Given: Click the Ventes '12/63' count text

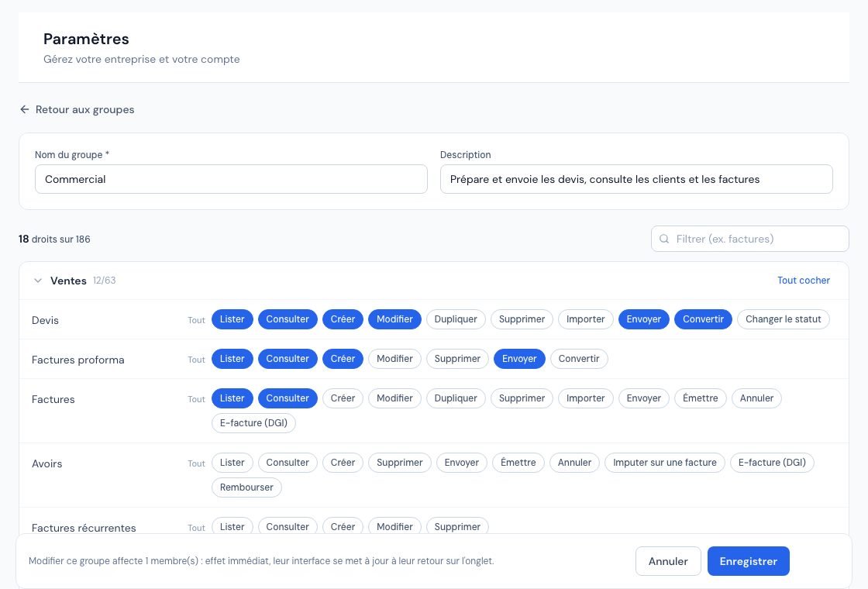Looking at the screenshot, I should [x=104, y=281].
